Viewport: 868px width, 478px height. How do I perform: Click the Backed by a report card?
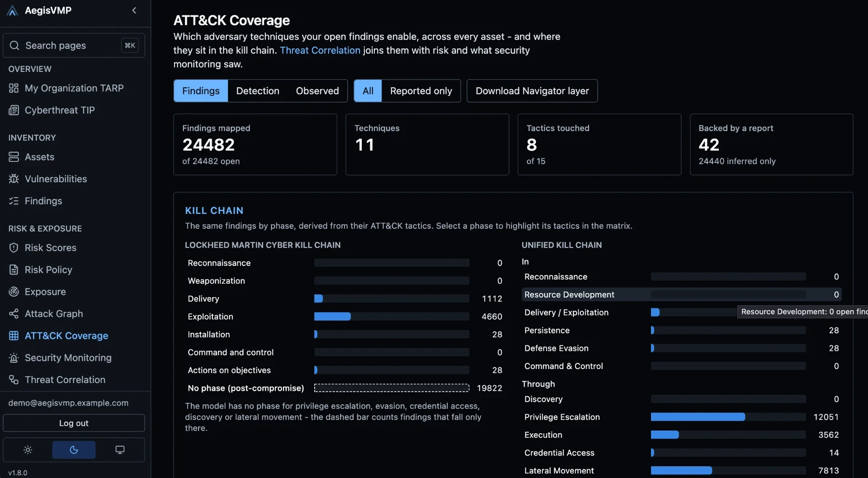[771, 144]
